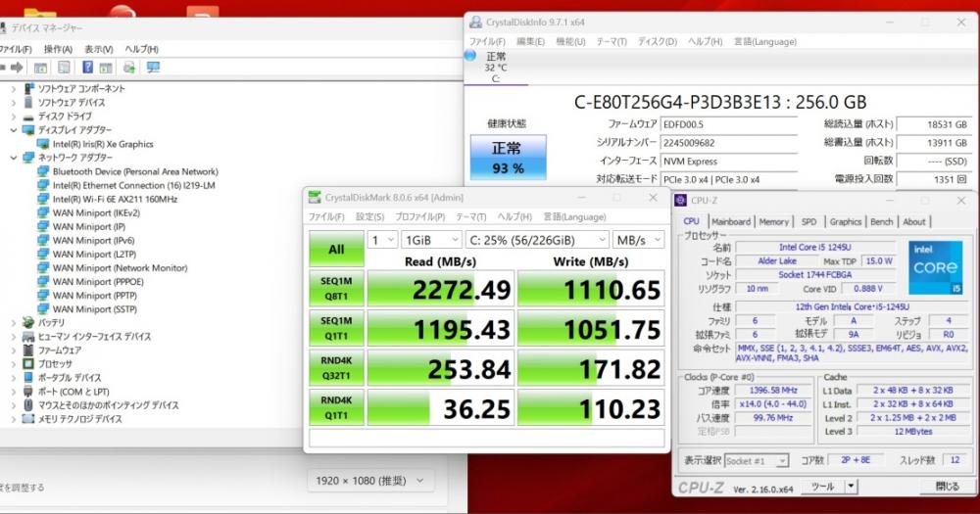Screen dimensions: 980x514
Task: Click the ポート (COM と LPT) category icon
Action: [28, 391]
